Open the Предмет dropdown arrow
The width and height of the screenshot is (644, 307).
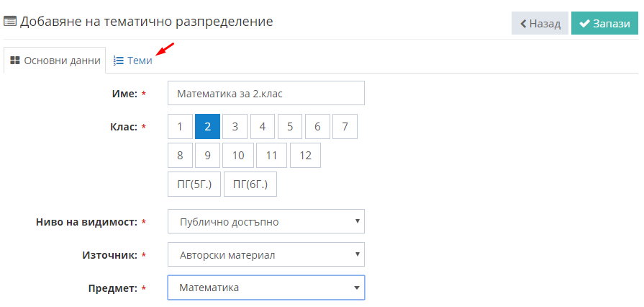(358, 288)
